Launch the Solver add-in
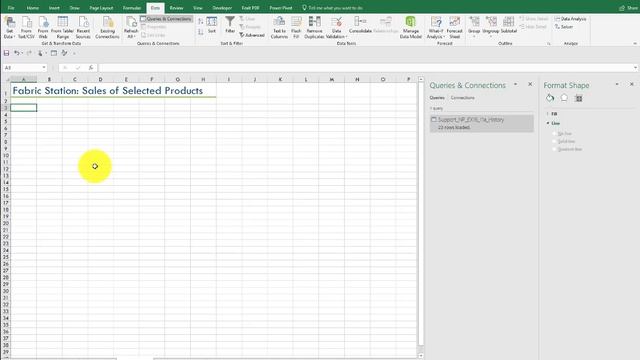Viewport: 640px width, 360px height. tap(564, 27)
